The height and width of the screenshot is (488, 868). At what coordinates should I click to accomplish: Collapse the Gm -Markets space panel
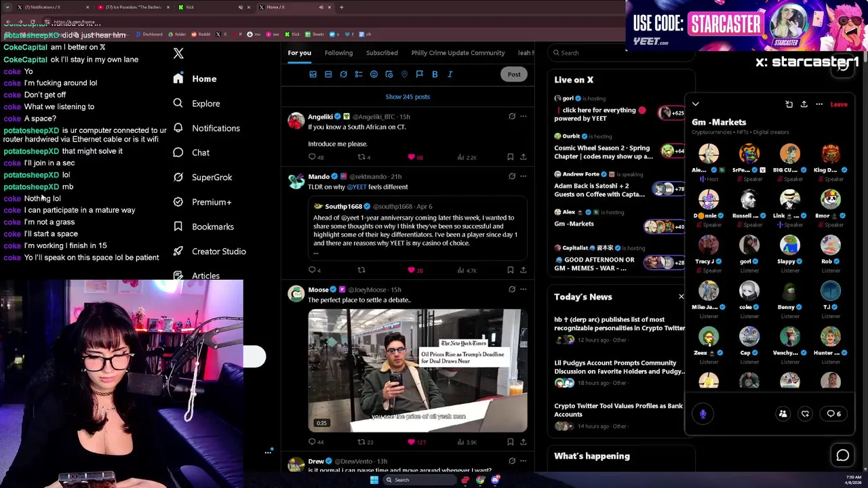click(x=696, y=104)
